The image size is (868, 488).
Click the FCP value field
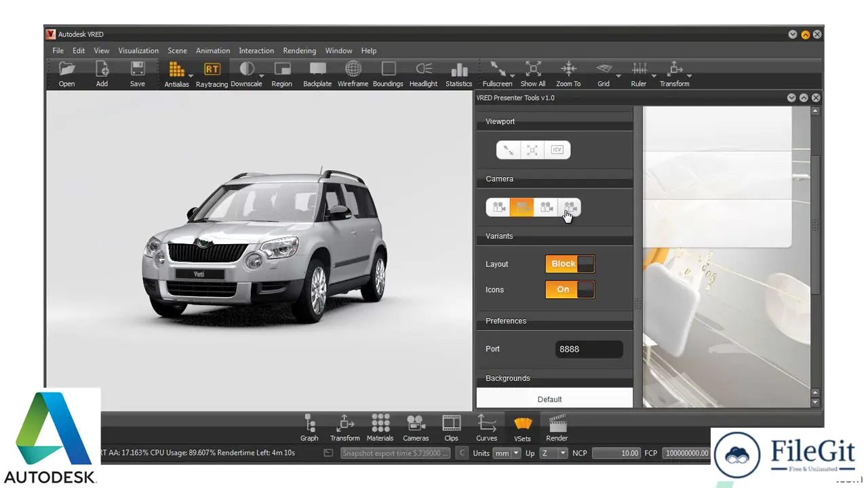[686, 453]
